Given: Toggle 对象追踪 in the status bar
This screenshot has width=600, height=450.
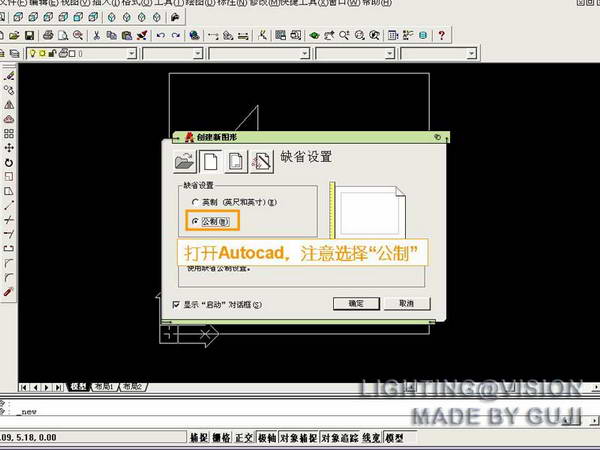Looking at the screenshot, I should [x=339, y=437].
